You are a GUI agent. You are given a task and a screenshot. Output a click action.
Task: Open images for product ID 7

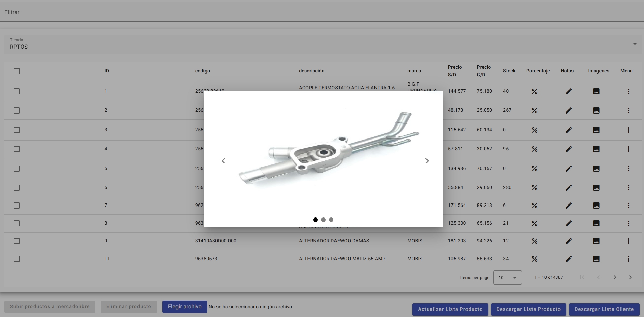coord(596,206)
